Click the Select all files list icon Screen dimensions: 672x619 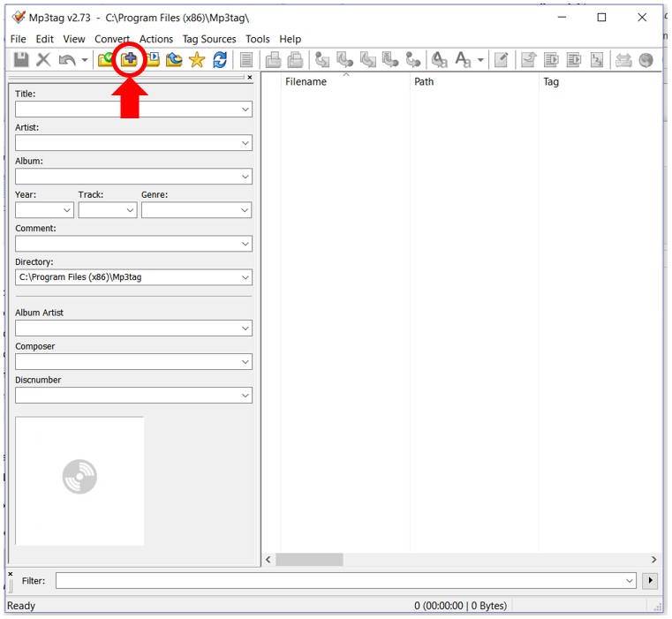pos(246,59)
